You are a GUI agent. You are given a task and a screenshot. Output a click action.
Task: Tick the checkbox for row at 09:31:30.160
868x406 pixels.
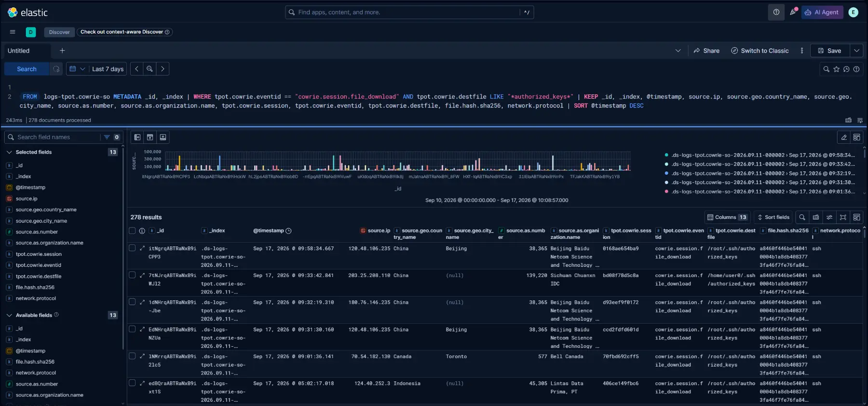132,329
